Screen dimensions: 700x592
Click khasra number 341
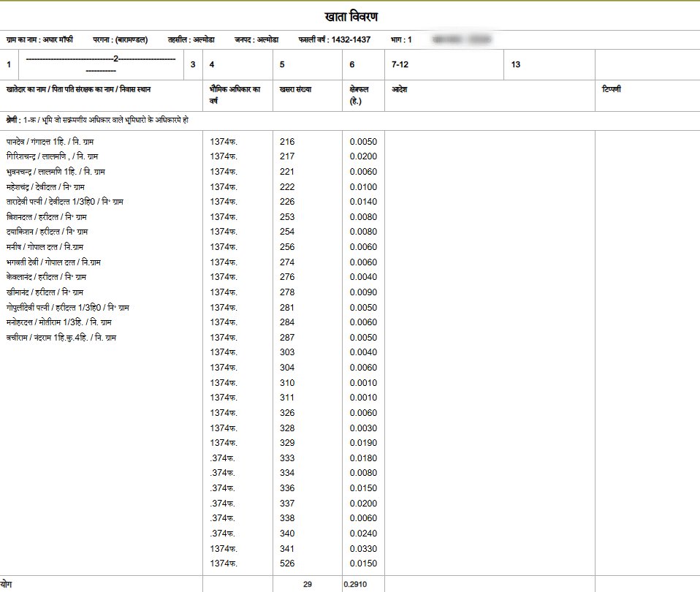(287, 549)
